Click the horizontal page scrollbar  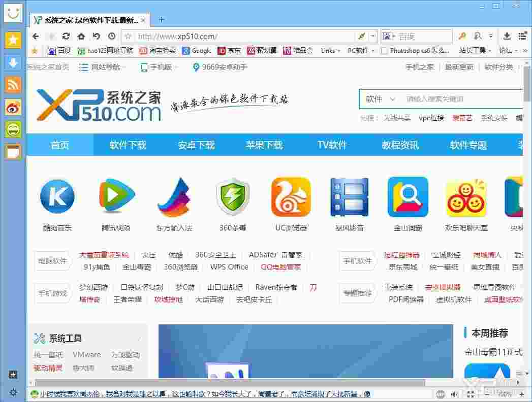click(x=230, y=383)
